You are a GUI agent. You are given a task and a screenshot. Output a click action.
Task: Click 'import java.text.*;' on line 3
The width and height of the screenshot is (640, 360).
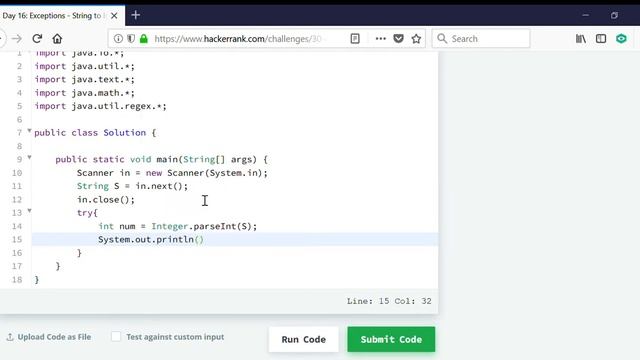coord(84,80)
